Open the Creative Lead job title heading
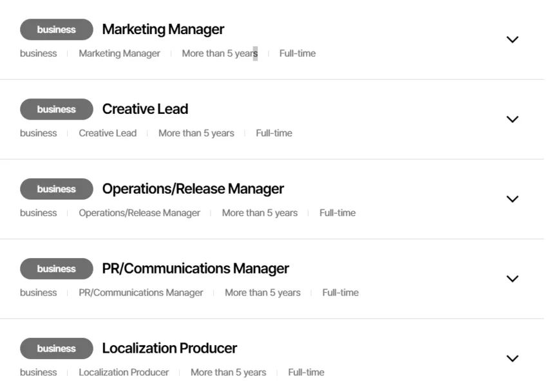Viewport: 554px width, 392px height. 145,109
